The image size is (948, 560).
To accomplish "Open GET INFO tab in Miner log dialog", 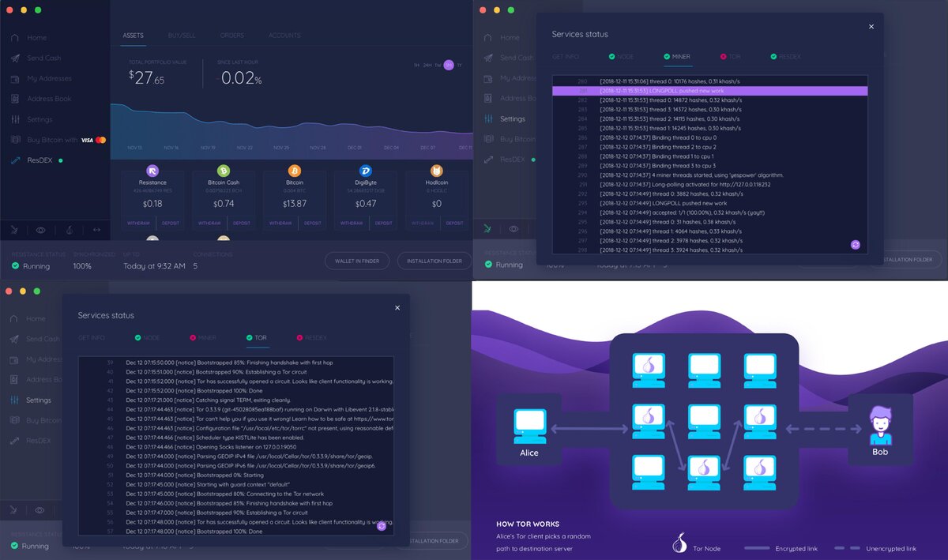I will 566,57.
